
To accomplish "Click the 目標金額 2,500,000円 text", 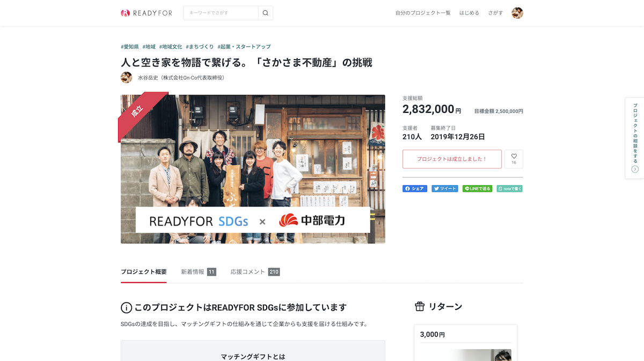I will click(499, 111).
